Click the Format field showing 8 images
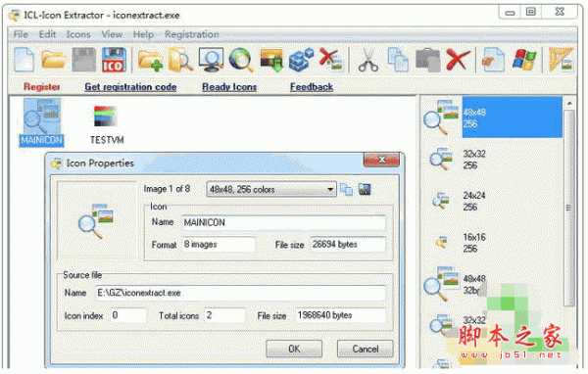The height and width of the screenshot is (374, 588). point(219,245)
